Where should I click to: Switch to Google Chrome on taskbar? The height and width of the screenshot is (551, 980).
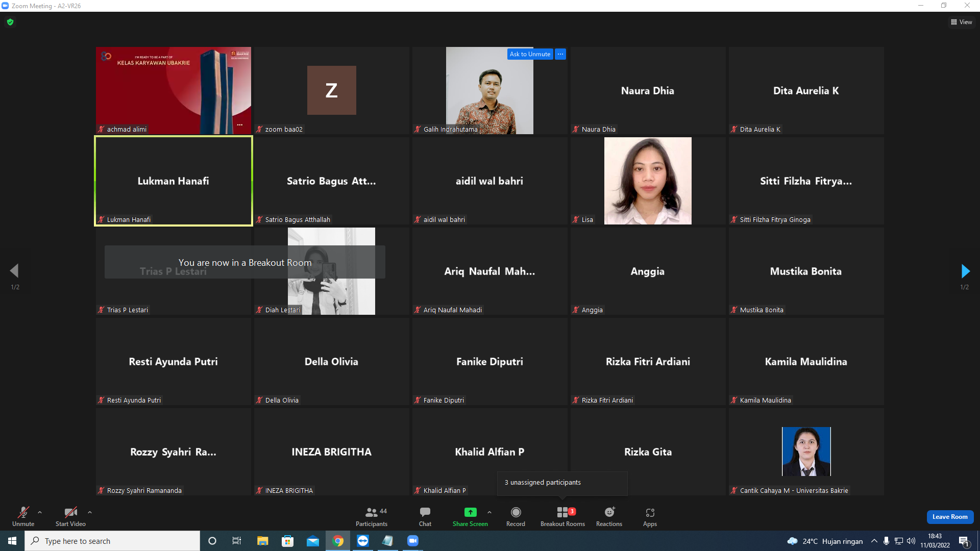[x=338, y=541]
